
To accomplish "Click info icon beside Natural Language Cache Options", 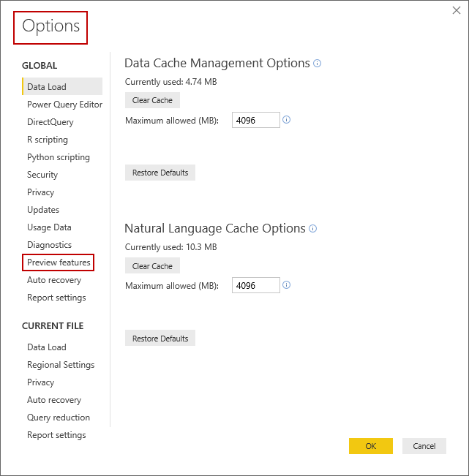I will pos(313,229).
